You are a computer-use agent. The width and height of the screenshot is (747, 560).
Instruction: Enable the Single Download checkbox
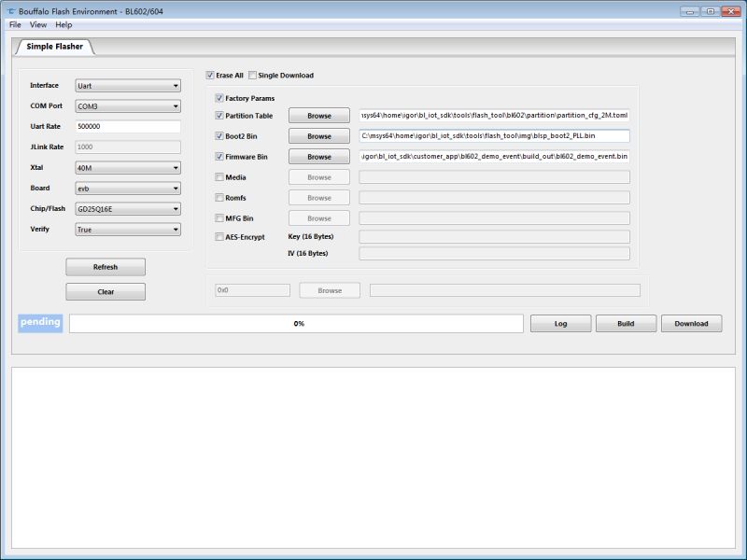252,76
